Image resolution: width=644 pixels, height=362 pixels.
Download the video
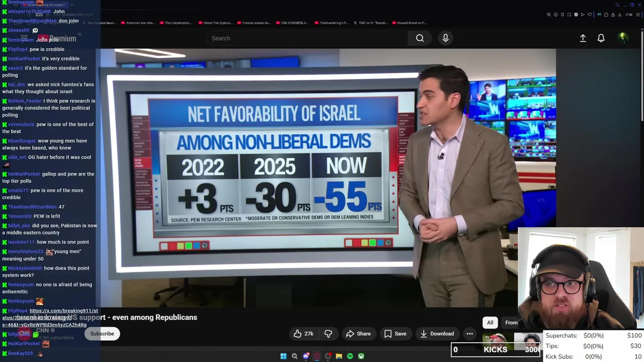pos(437,333)
